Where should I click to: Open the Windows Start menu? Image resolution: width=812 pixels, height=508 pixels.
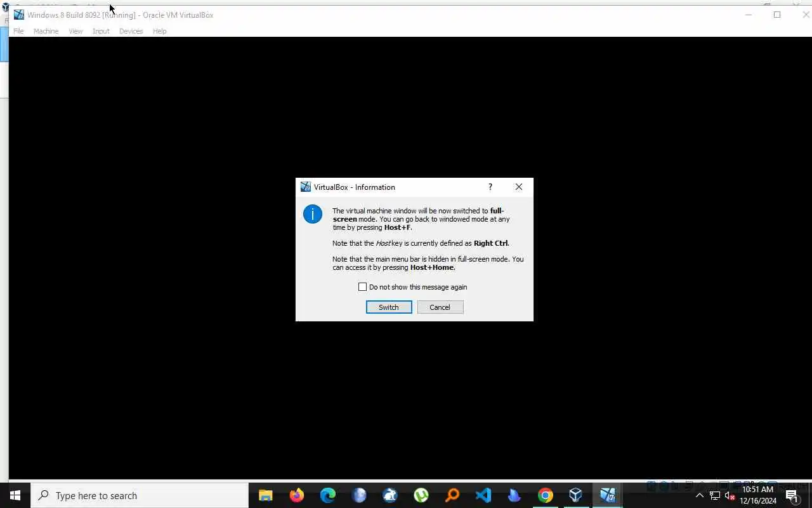(x=15, y=495)
